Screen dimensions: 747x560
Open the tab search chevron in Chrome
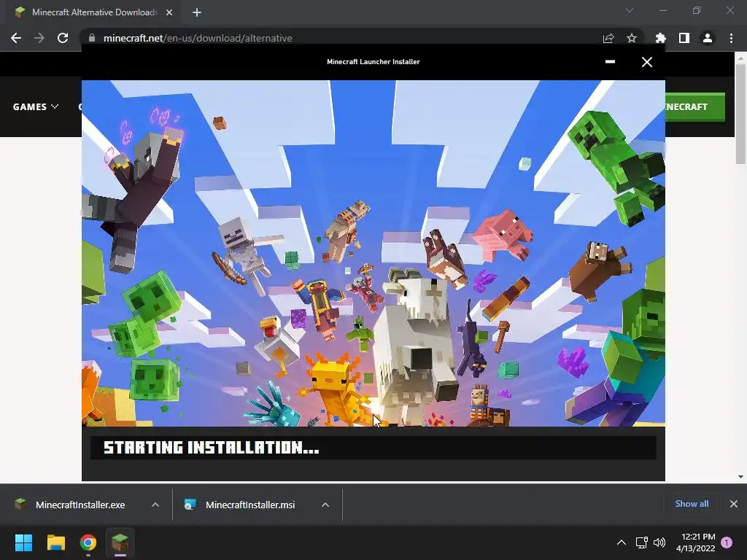click(x=630, y=10)
